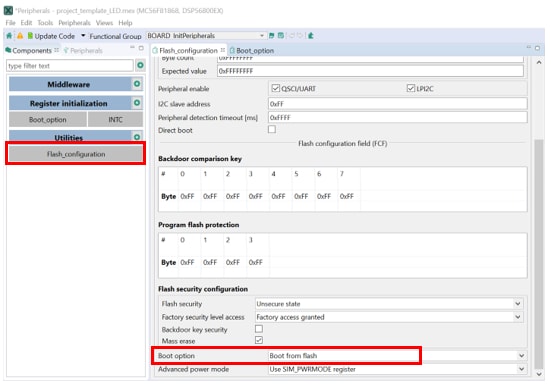Image resolution: width=551 pixels, height=386 pixels.
Task: Switch to the Boot_option editor tab
Action: point(252,51)
